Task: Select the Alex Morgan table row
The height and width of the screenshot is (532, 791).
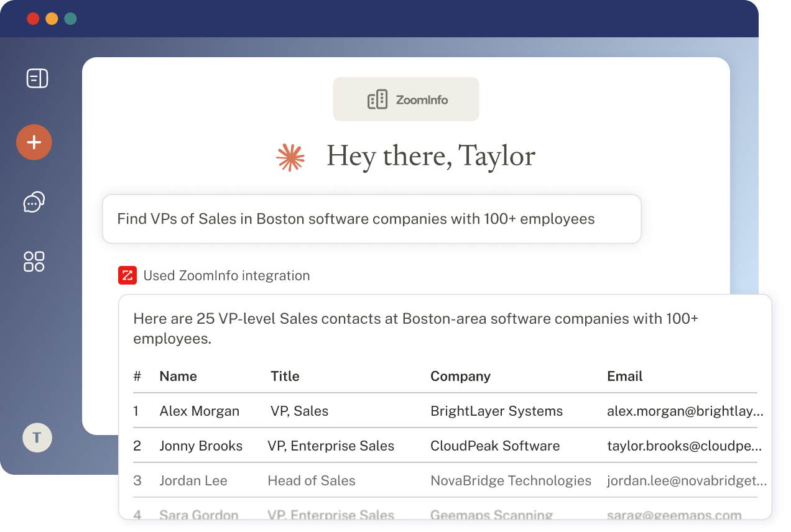Action: click(445, 411)
